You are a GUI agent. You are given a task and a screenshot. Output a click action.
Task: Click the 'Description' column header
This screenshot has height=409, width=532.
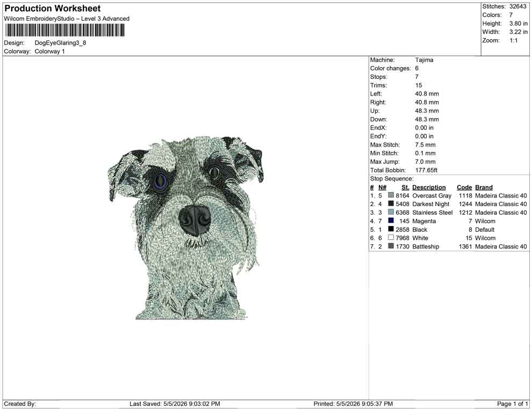click(x=429, y=187)
